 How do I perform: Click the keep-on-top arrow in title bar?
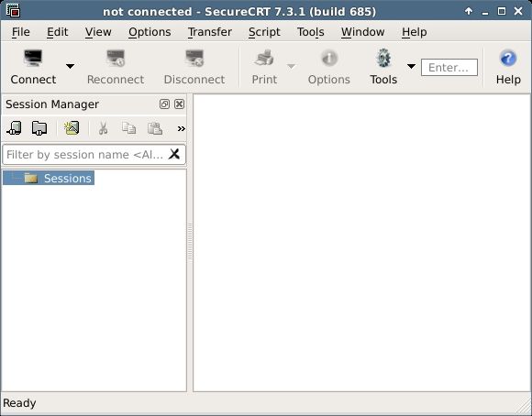pyautogui.click(x=469, y=11)
